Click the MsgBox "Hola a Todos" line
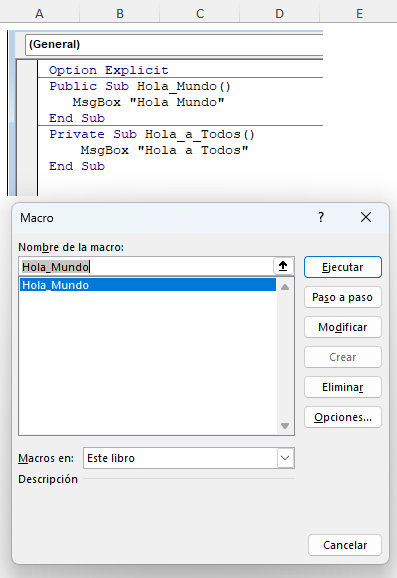The width and height of the screenshot is (397, 578). (x=164, y=150)
